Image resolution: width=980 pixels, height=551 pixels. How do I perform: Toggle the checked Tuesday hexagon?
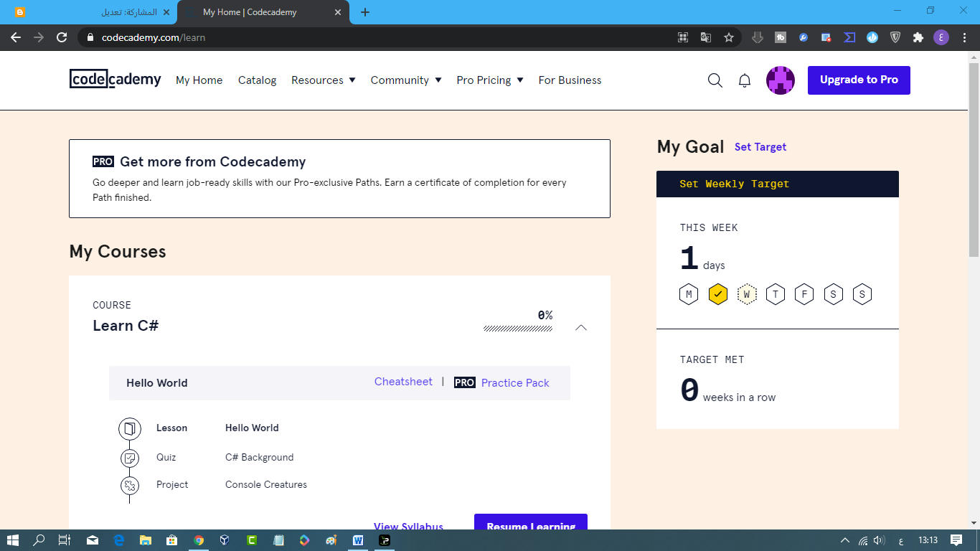[718, 294]
